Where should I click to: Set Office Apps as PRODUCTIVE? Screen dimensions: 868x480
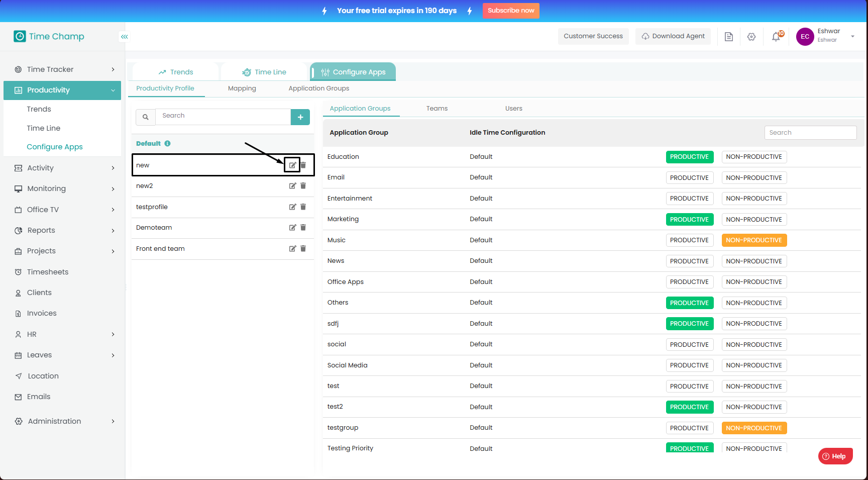[689, 282]
